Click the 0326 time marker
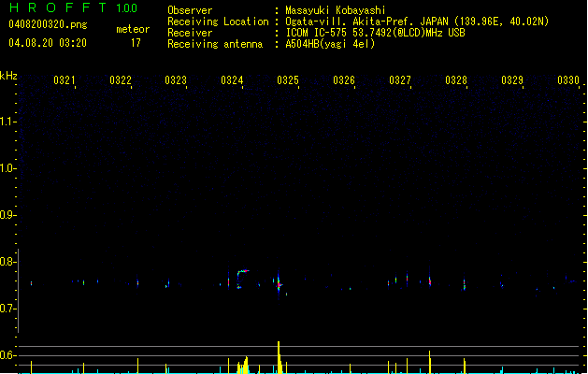Viewport: 588px width, 374px height. pyautogui.click(x=344, y=80)
